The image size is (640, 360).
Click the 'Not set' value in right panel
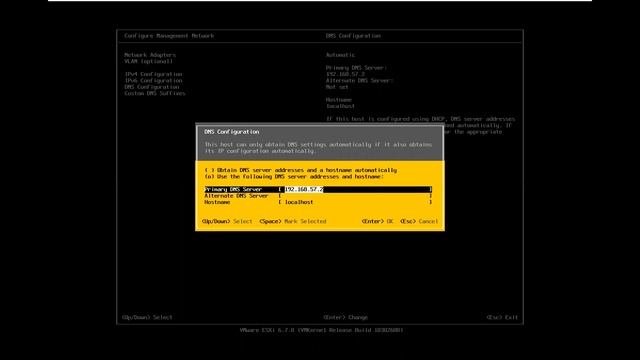point(337,87)
